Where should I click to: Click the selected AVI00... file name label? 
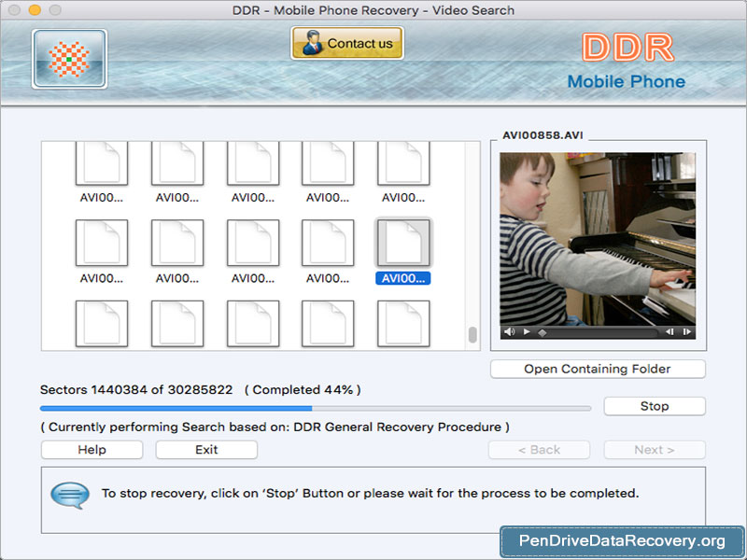point(403,278)
